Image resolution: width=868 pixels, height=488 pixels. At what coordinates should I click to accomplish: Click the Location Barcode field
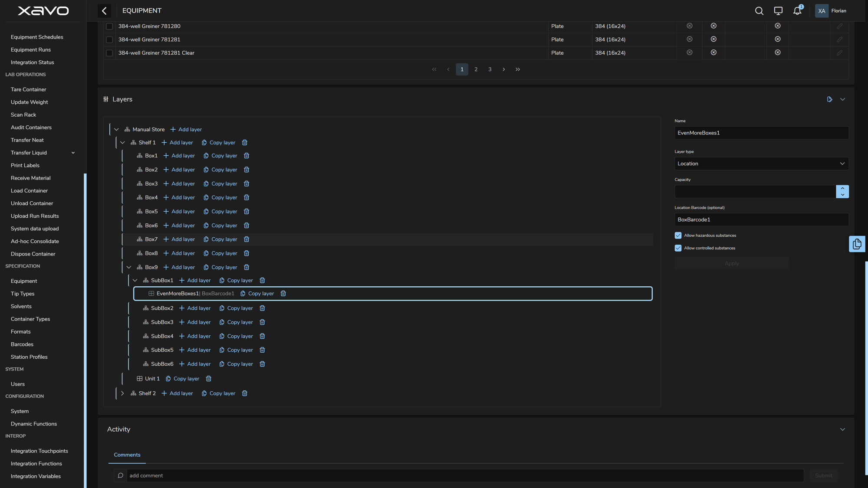click(761, 219)
